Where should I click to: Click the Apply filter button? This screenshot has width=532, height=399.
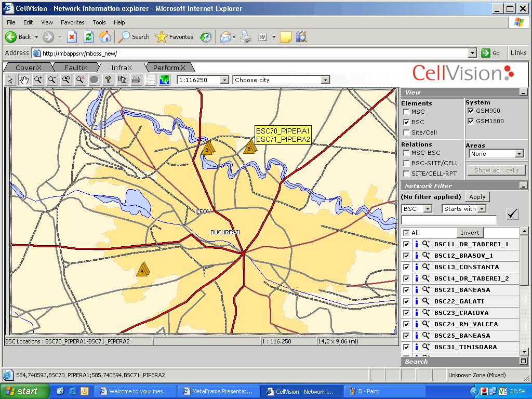pyautogui.click(x=477, y=197)
